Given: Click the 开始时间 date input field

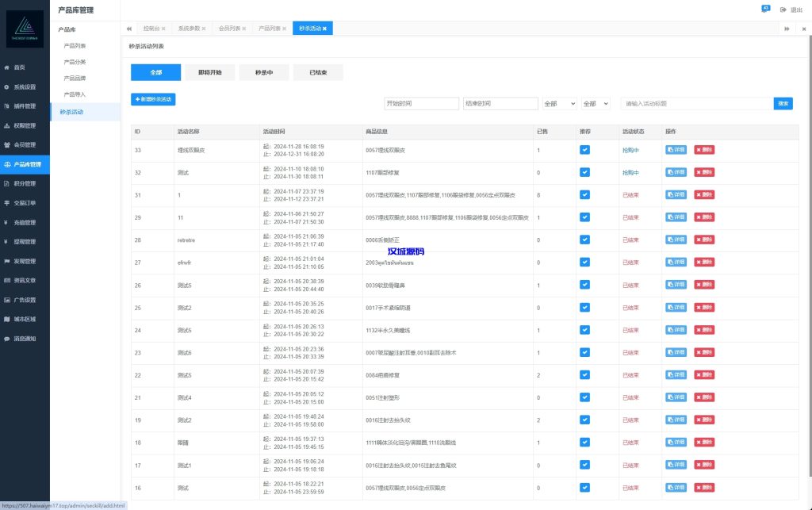Looking at the screenshot, I should tap(421, 104).
